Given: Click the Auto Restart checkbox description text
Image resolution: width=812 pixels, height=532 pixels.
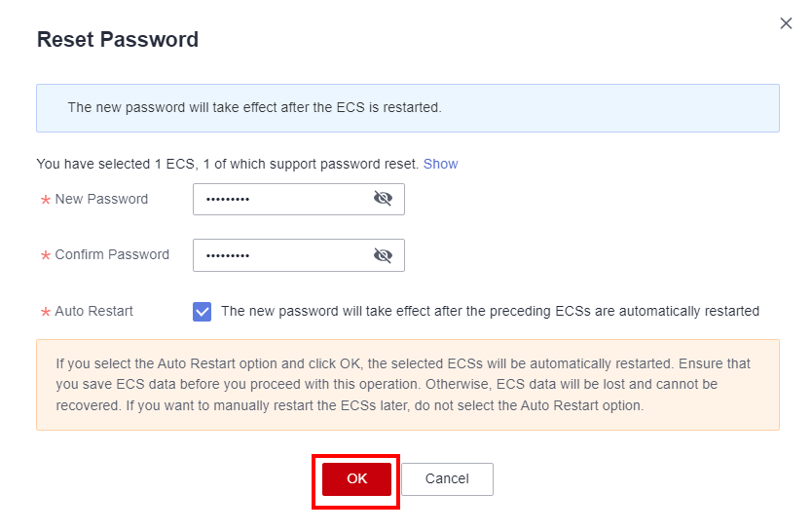Looking at the screenshot, I should click(x=490, y=312).
